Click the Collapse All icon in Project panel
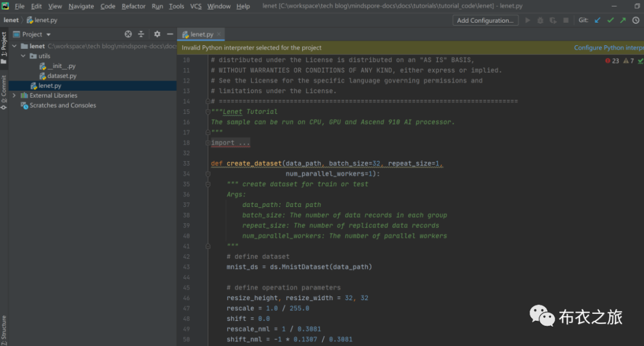Image resolution: width=644 pixels, height=346 pixels. 141,34
